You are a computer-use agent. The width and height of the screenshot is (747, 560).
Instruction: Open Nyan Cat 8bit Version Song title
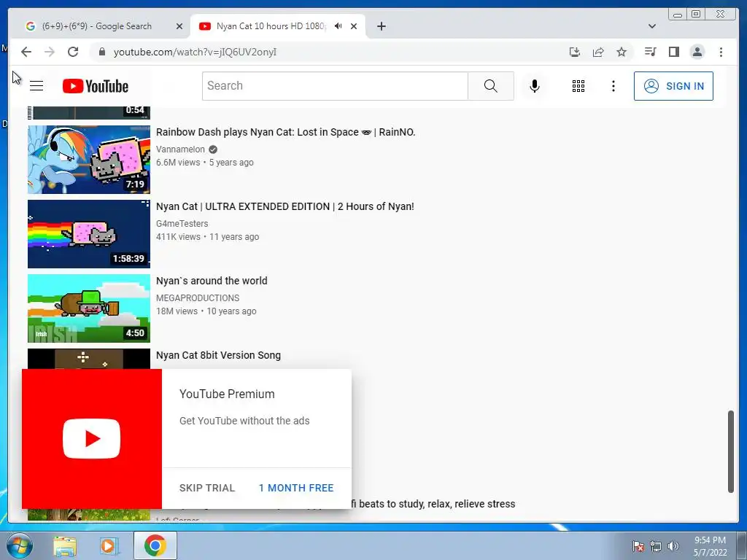click(x=218, y=355)
